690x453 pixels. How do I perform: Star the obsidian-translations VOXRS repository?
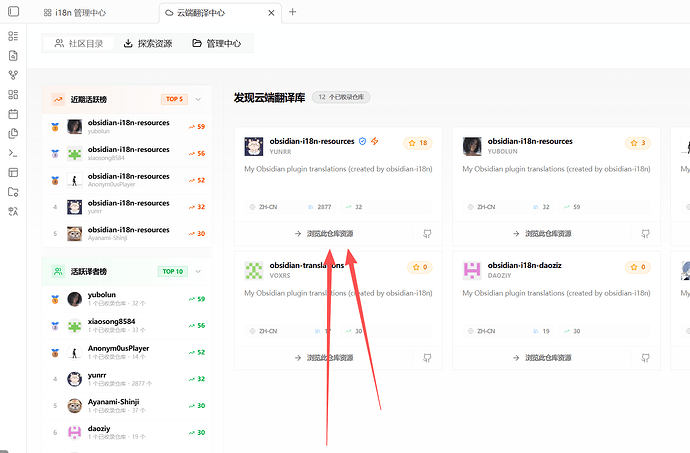tap(420, 267)
